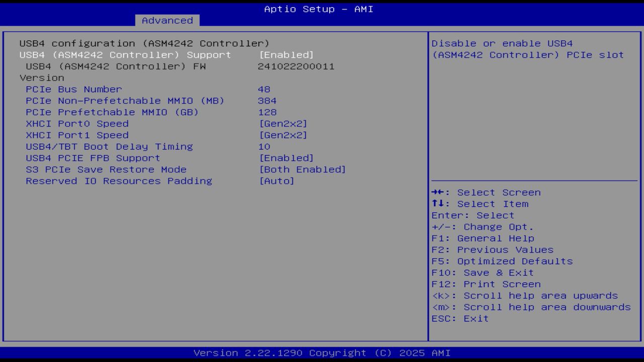Click the F1 General Help entry

click(x=483, y=238)
